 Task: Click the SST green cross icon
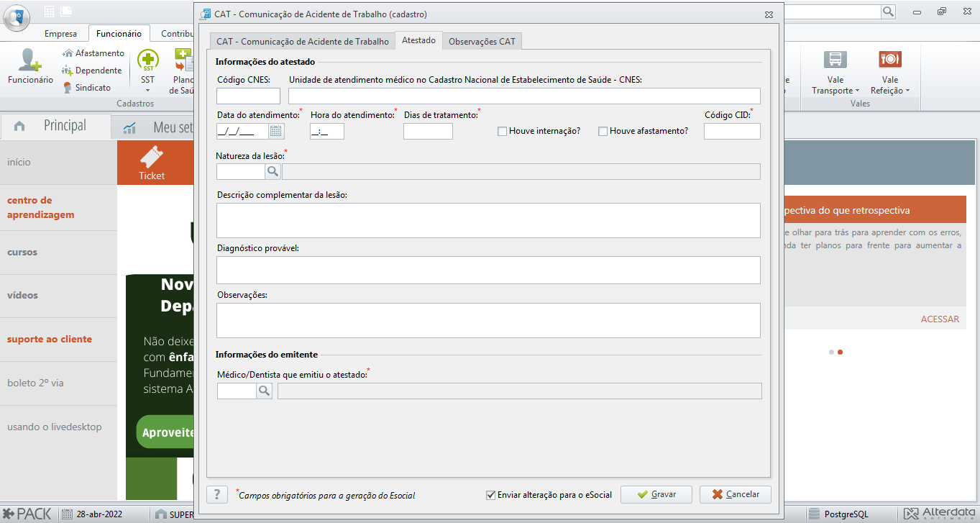click(147, 60)
